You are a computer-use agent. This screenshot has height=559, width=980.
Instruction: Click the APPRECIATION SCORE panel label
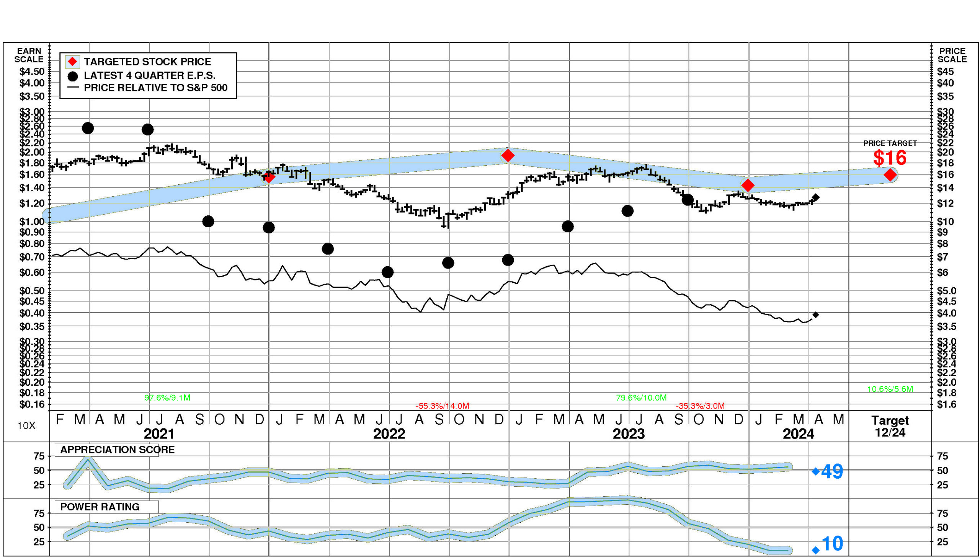point(117,450)
